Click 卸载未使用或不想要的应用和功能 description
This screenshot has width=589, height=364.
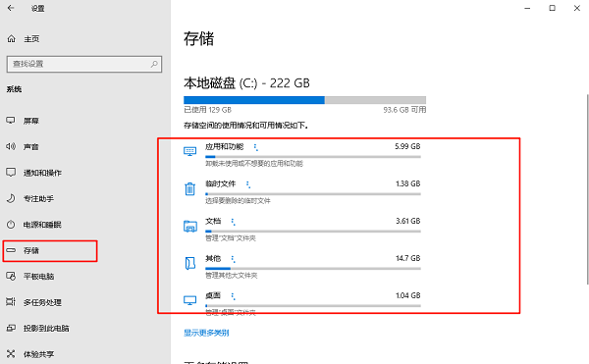click(254, 163)
